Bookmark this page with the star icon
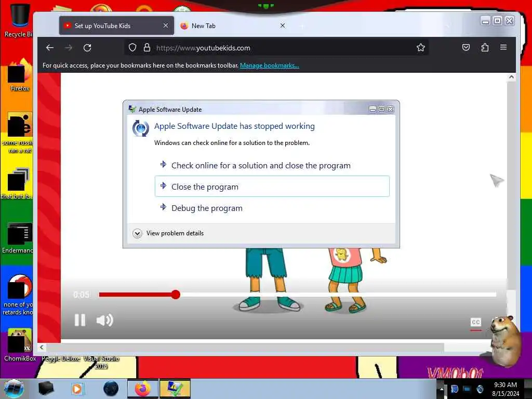 (421, 47)
